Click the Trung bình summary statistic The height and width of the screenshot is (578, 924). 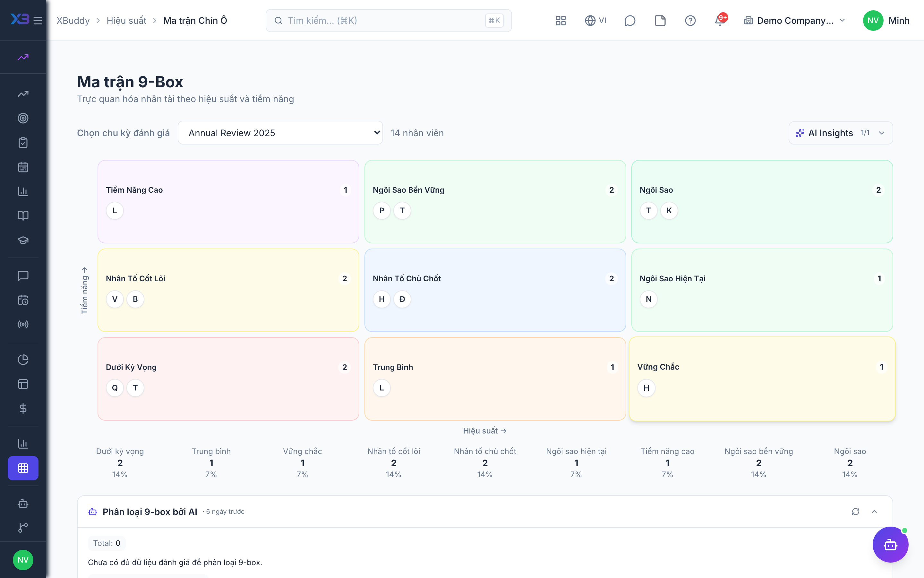point(211,462)
